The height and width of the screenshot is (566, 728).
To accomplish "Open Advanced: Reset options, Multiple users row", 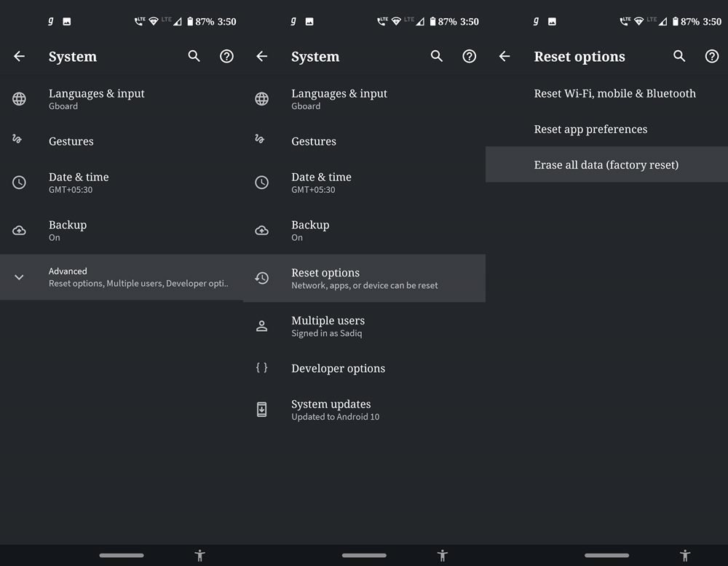I will click(x=122, y=277).
